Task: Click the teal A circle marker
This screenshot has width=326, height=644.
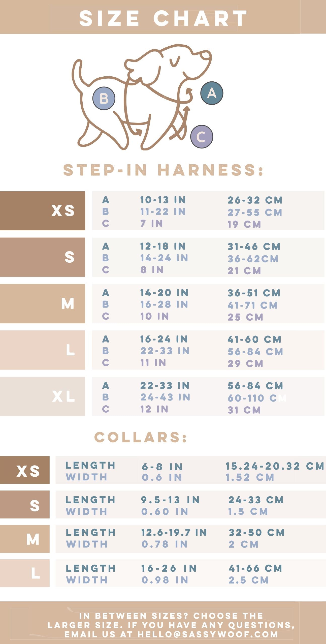Action: 212,93
